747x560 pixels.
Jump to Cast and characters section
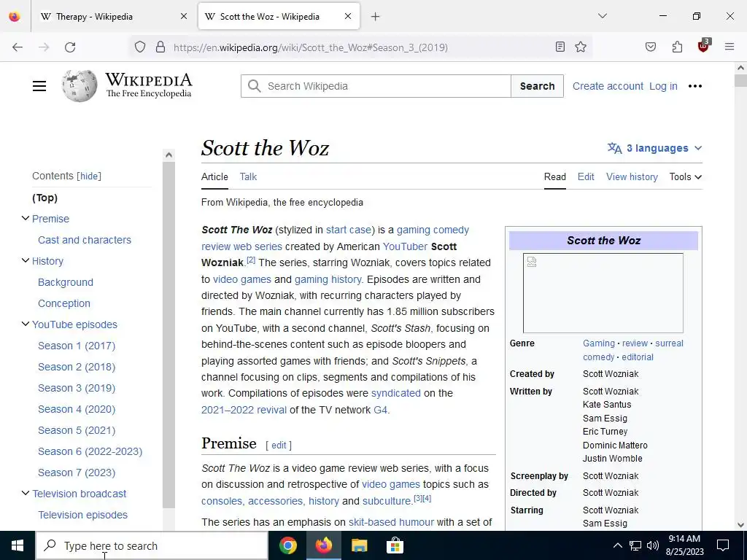coord(85,240)
